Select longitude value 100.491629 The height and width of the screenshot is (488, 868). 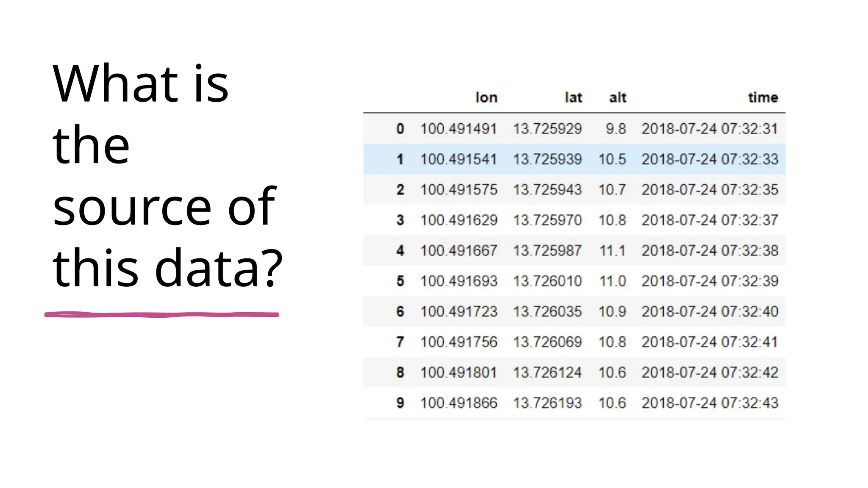pos(459,220)
